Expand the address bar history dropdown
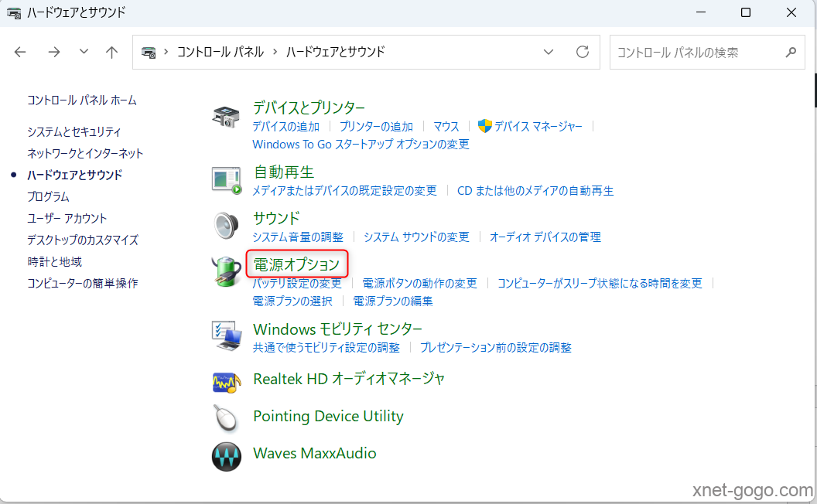Image resolution: width=817 pixels, height=504 pixels. click(549, 53)
